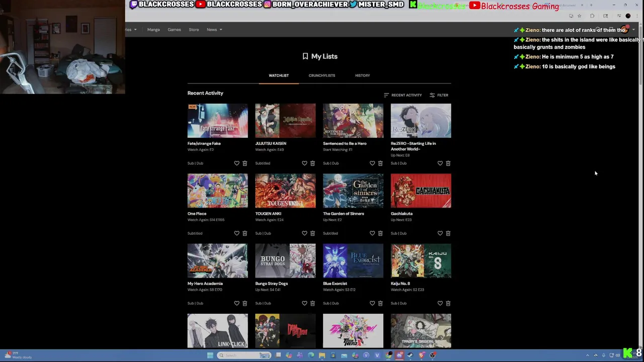The height and width of the screenshot is (362, 644).
Task: Open Gachiakuta title link
Action: (x=401, y=214)
